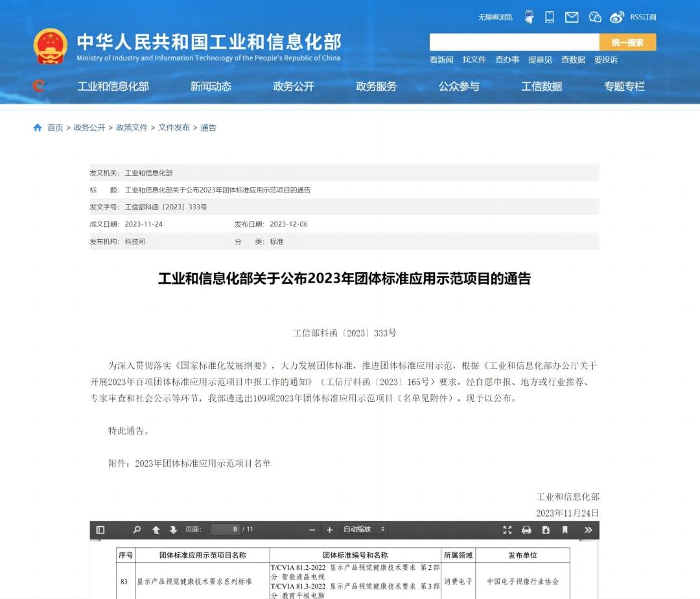Click the PDF bookmark current view icon
700x599 pixels.
(565, 530)
